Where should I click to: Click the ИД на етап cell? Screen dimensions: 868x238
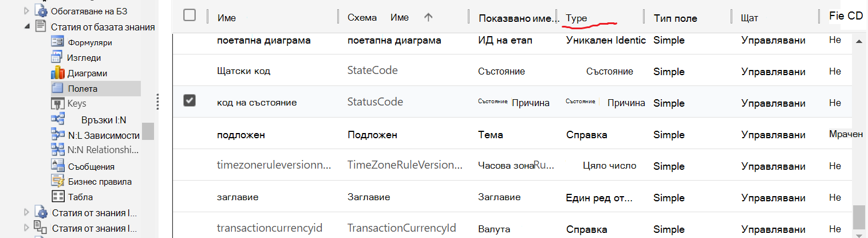tap(505, 40)
